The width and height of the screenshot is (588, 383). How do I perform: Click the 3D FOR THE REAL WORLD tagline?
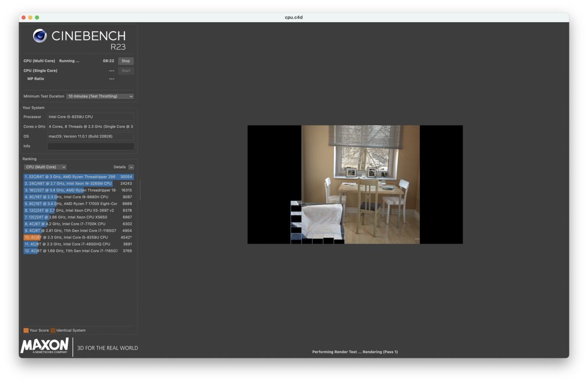(108, 348)
